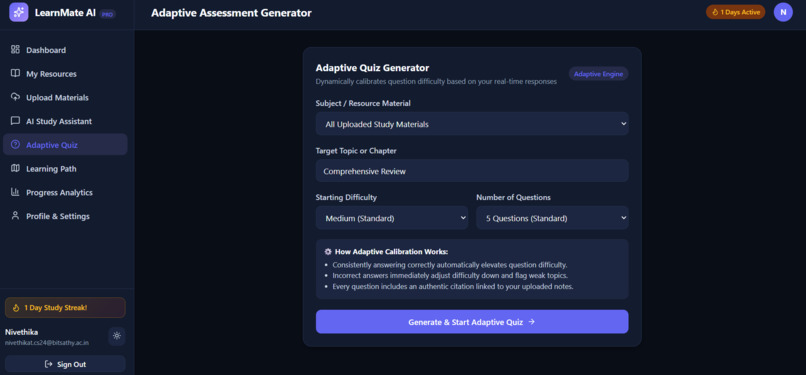The height and width of the screenshot is (375, 806).
Task: Open Upload Materials section
Action: [65, 97]
